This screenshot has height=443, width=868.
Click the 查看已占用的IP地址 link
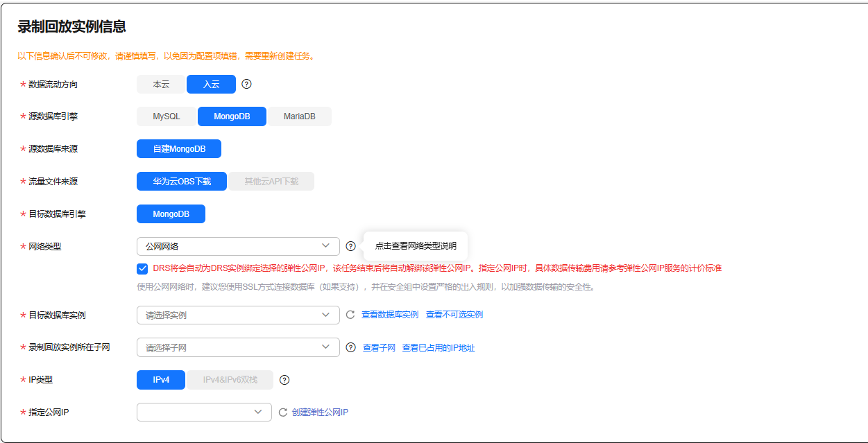pos(439,348)
